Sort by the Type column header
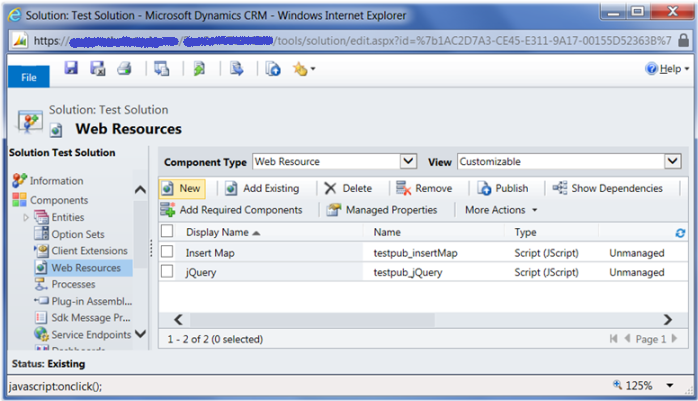The height and width of the screenshot is (401, 698). 525,232
